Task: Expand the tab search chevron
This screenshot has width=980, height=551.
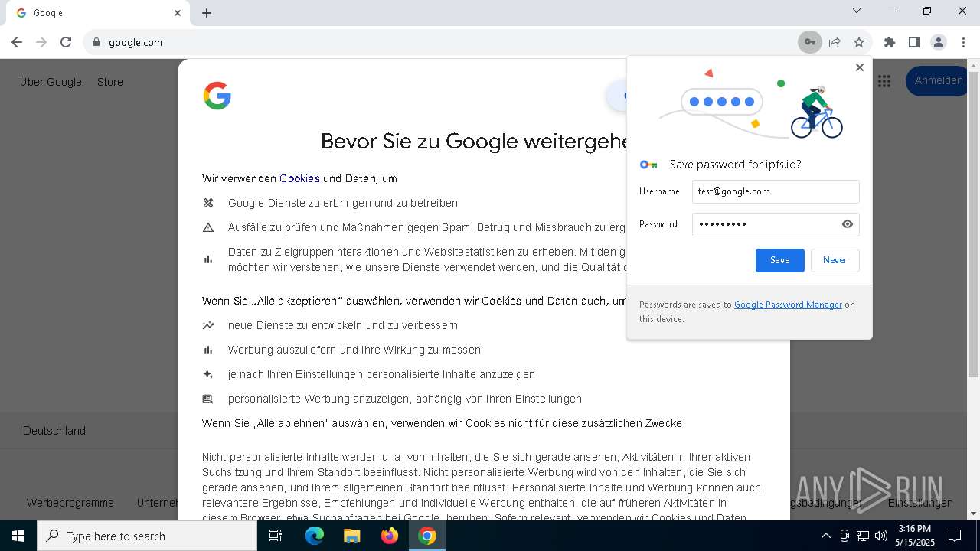Action: 857,11
